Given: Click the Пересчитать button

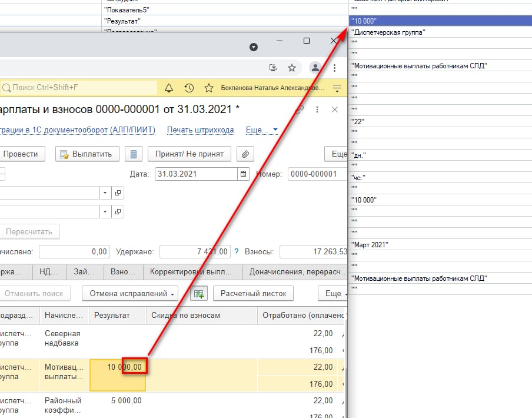Looking at the screenshot, I should [x=29, y=232].
